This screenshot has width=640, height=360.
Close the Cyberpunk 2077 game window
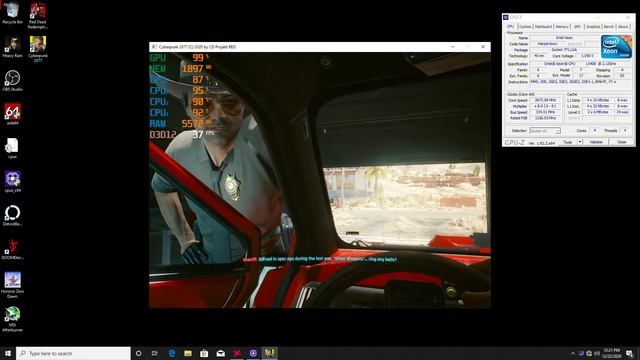(x=483, y=47)
